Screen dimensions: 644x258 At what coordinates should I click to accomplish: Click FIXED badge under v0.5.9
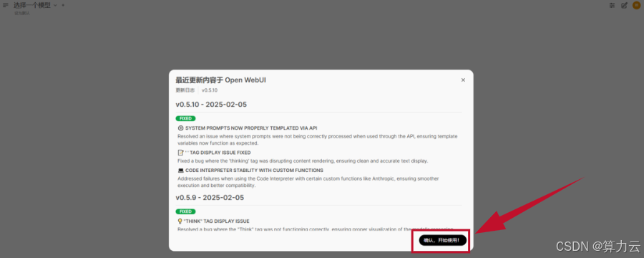[185, 211]
